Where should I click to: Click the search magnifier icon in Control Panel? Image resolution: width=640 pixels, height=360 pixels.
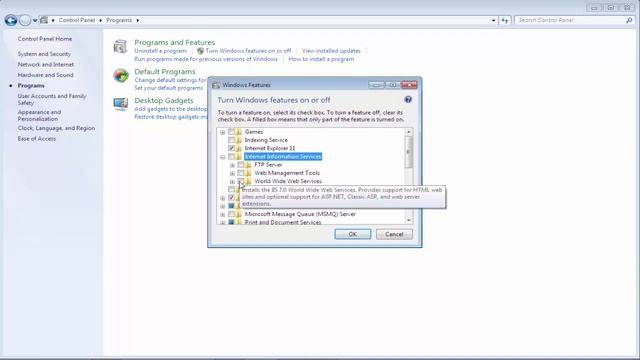tap(629, 20)
